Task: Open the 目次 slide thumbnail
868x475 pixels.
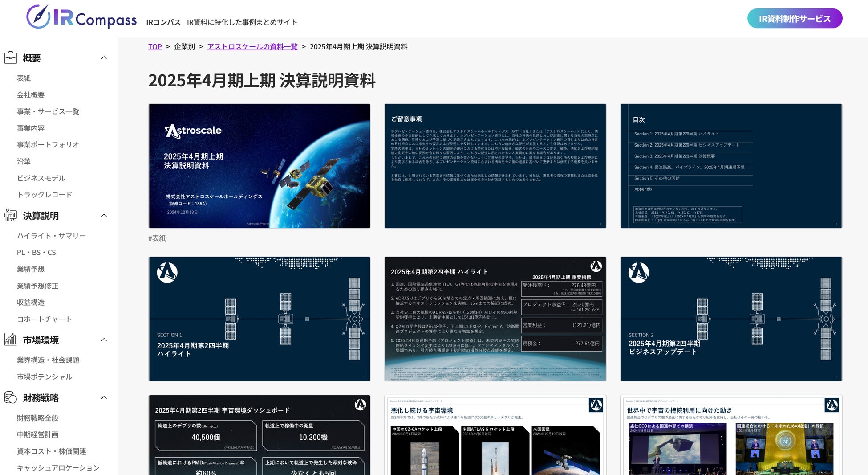Action: [x=731, y=166]
